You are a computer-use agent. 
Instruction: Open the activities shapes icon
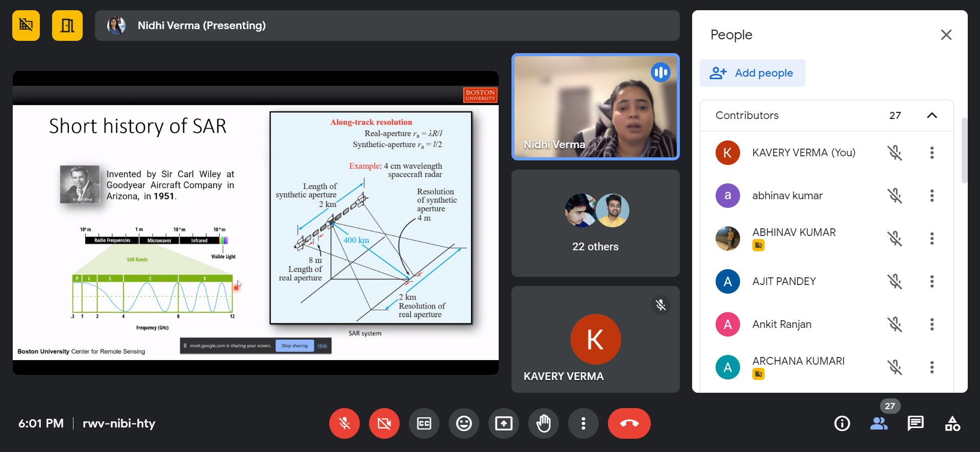[x=952, y=423]
